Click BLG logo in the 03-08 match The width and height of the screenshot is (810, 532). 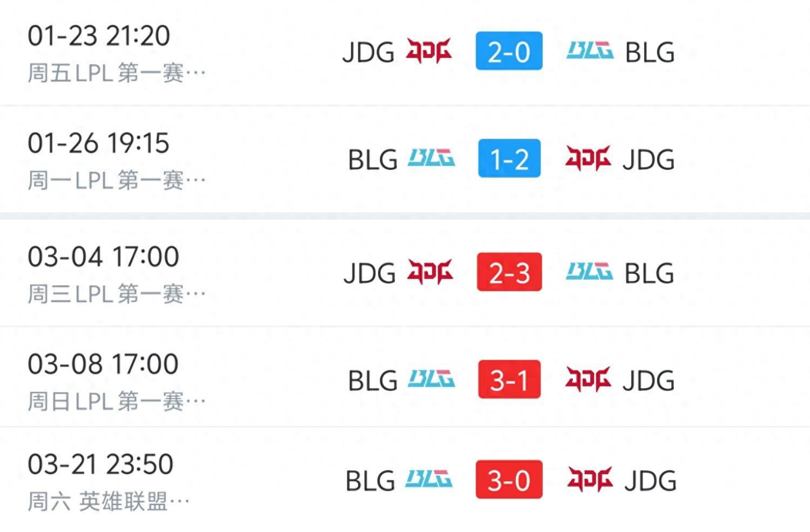[431, 379]
